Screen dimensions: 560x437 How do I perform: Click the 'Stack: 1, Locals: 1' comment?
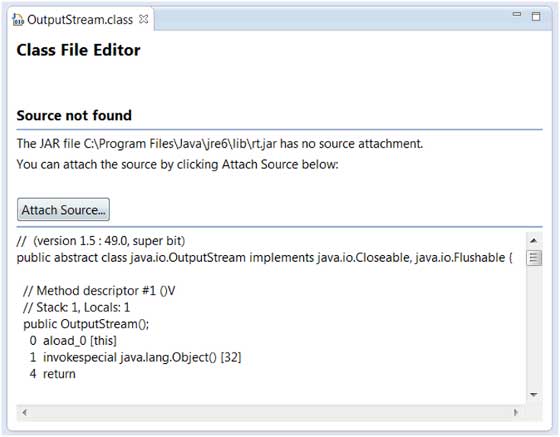(x=76, y=307)
